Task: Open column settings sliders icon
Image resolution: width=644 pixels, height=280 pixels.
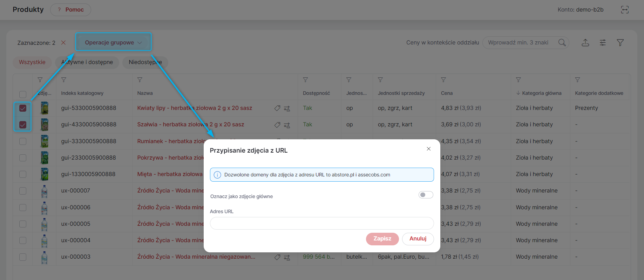Action: [x=603, y=43]
